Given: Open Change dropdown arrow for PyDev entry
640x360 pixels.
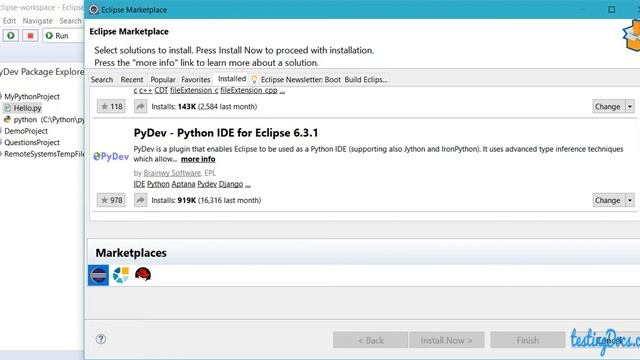Looking at the screenshot, I should (630, 200).
